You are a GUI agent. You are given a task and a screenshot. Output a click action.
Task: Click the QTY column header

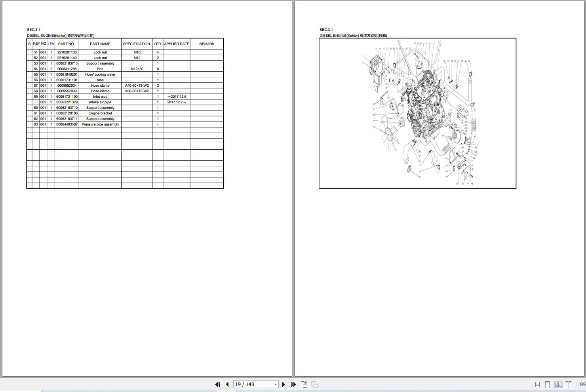[x=158, y=44]
